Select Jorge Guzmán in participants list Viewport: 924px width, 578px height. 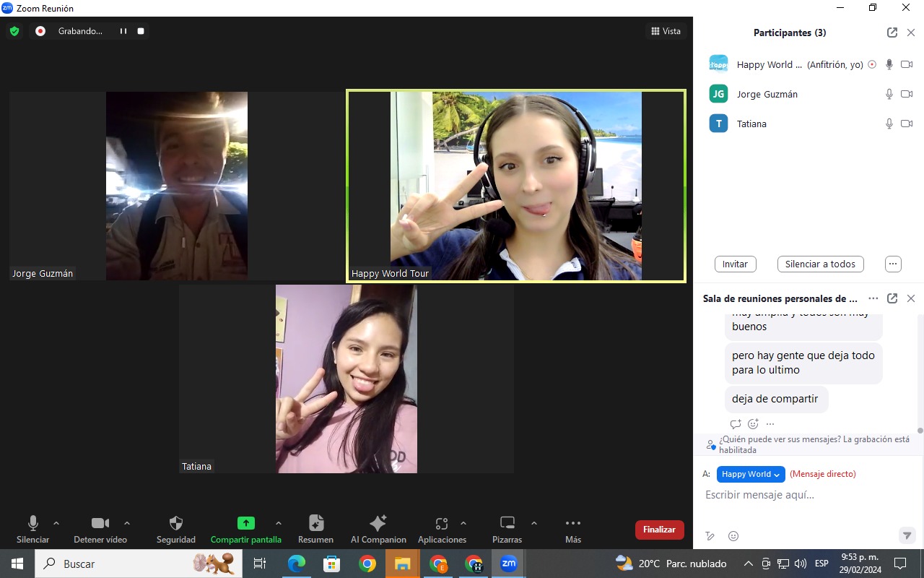click(x=808, y=94)
